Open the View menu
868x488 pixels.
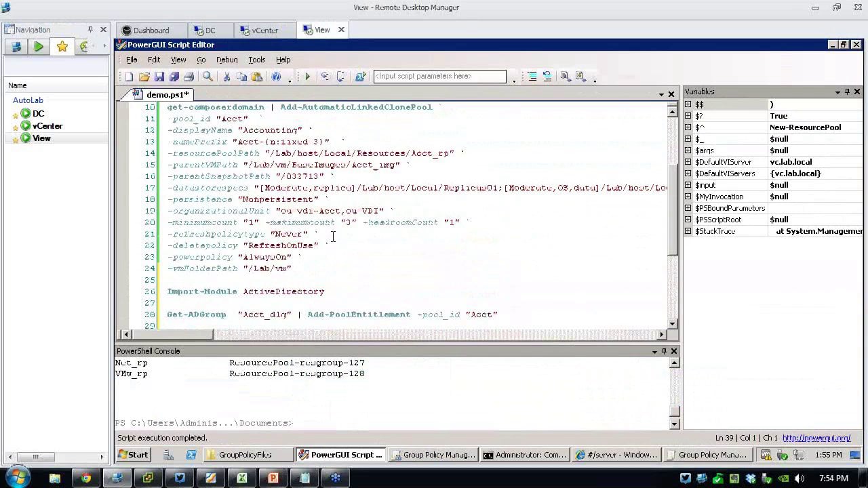178,60
